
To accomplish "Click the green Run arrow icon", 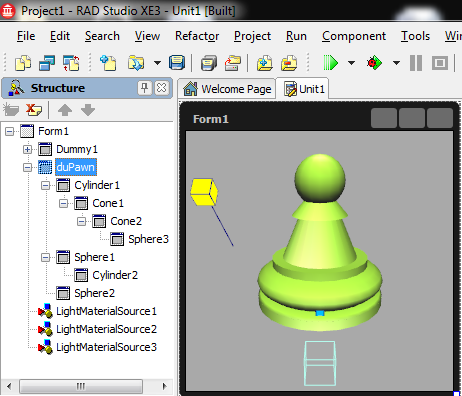I will 330,63.
